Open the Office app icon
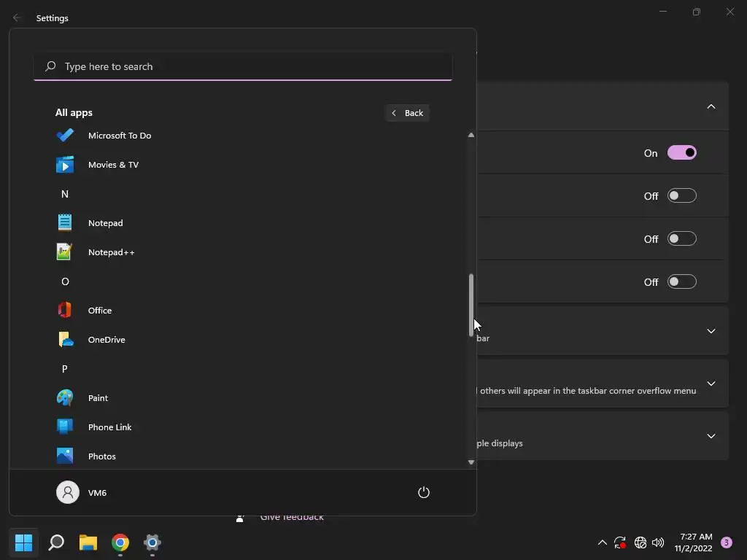The width and height of the screenshot is (747, 560). (x=65, y=310)
